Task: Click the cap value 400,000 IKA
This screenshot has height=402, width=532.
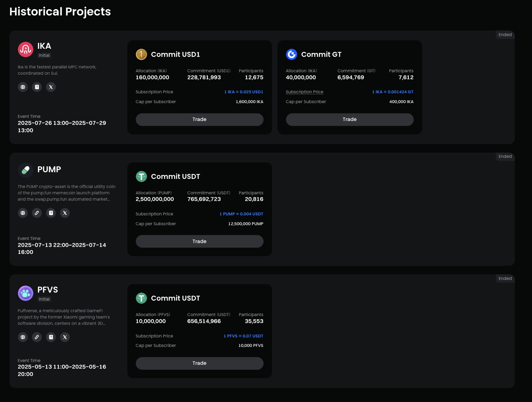Action: (401, 102)
